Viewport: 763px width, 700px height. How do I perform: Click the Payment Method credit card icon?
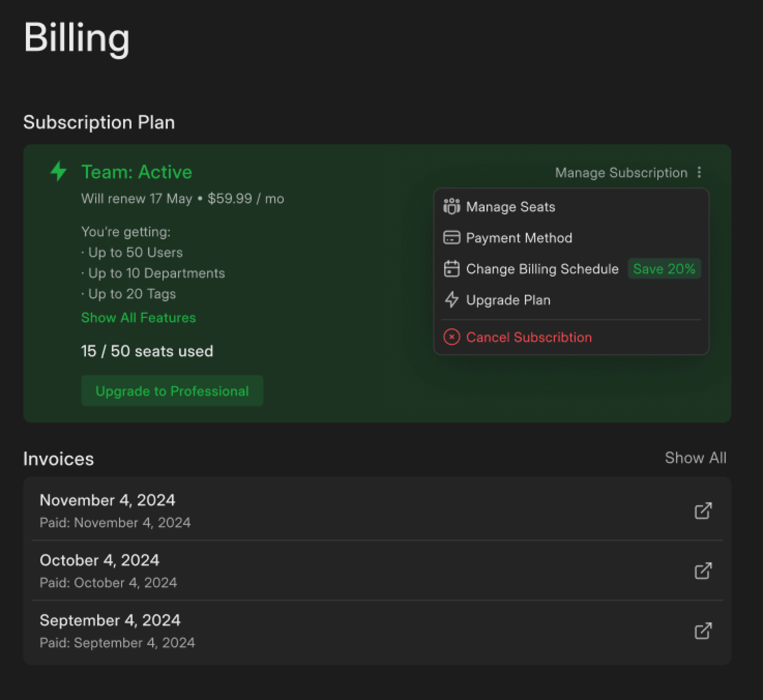pyautogui.click(x=451, y=238)
